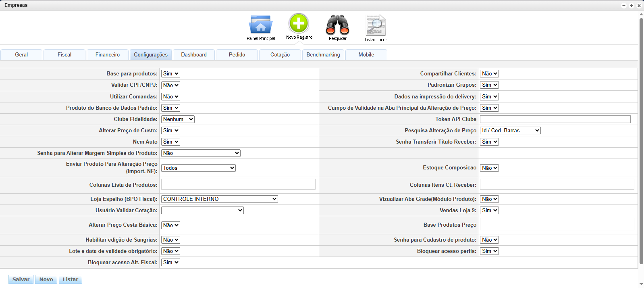Screen dimensions: 644x288
Task: Click the Salvar button
Action: (21, 280)
